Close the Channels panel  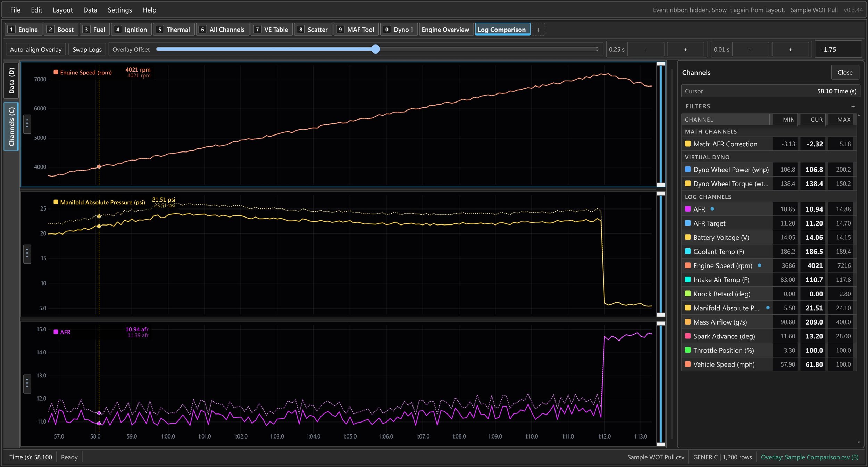tap(845, 72)
